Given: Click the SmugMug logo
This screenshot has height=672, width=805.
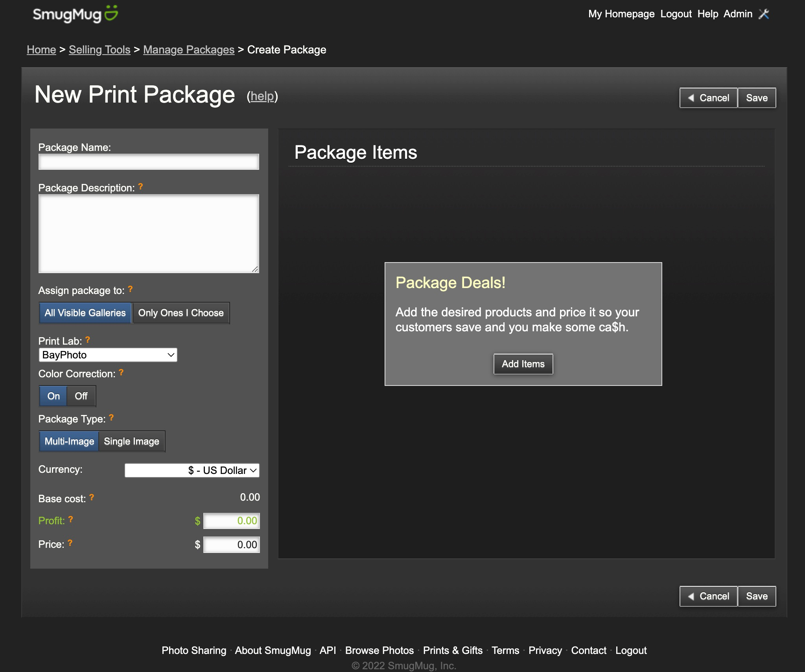Looking at the screenshot, I should [x=76, y=14].
